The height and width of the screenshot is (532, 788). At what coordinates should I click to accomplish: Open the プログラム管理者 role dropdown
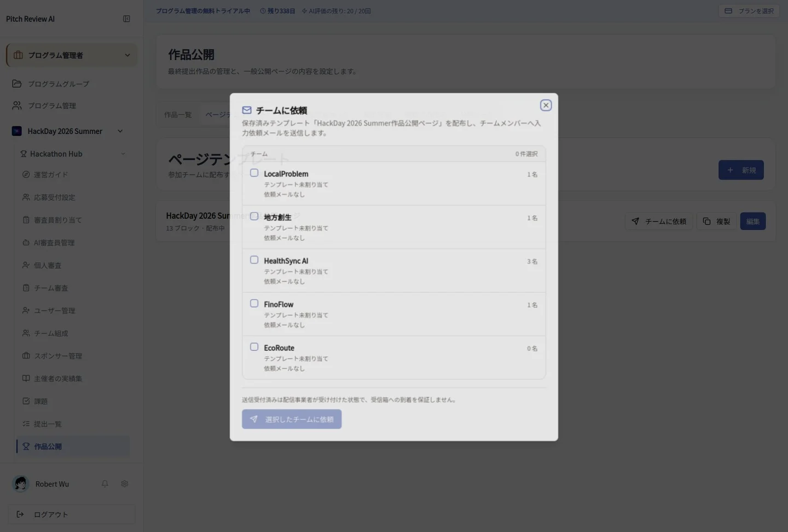point(72,55)
